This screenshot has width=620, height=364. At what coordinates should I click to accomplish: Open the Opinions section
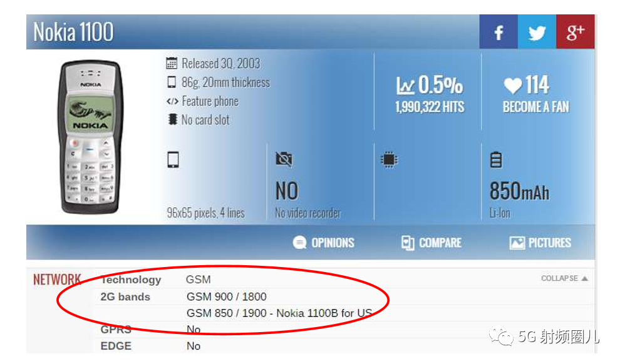pos(323,243)
